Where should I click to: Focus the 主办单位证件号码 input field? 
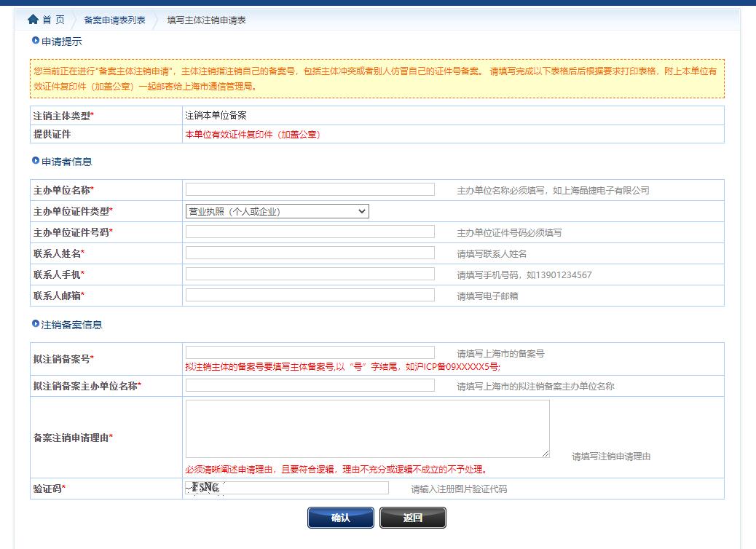310,232
